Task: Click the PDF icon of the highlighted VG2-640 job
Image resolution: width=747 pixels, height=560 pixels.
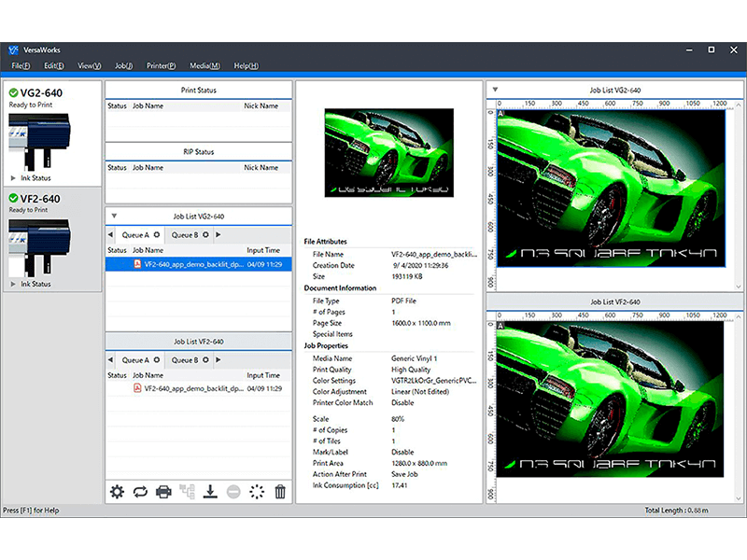Action: pyautogui.click(x=137, y=264)
